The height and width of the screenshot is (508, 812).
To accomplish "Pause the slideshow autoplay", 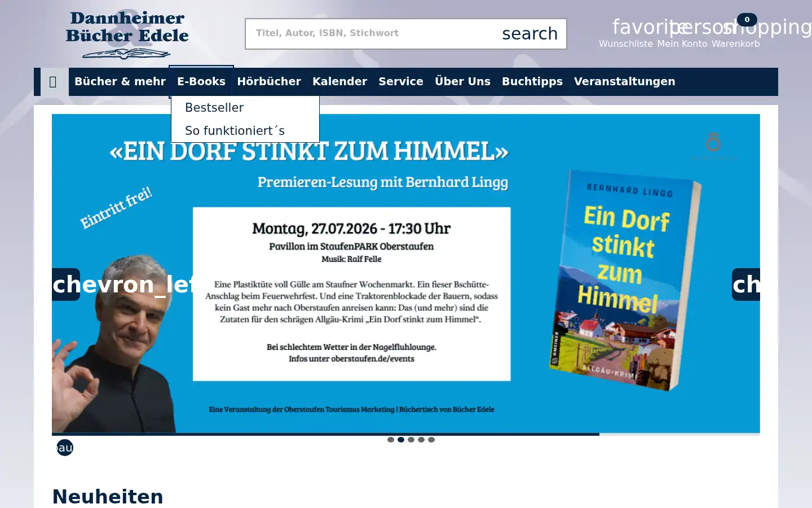I will coord(65,448).
